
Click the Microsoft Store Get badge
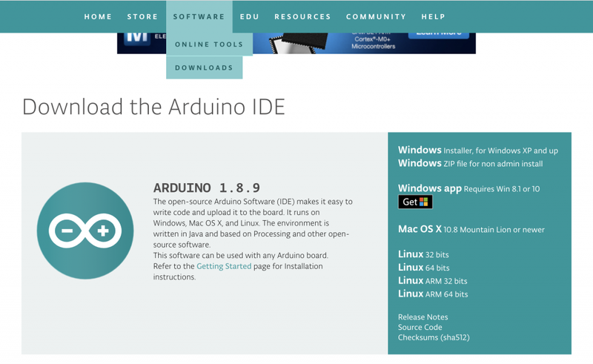click(x=415, y=202)
